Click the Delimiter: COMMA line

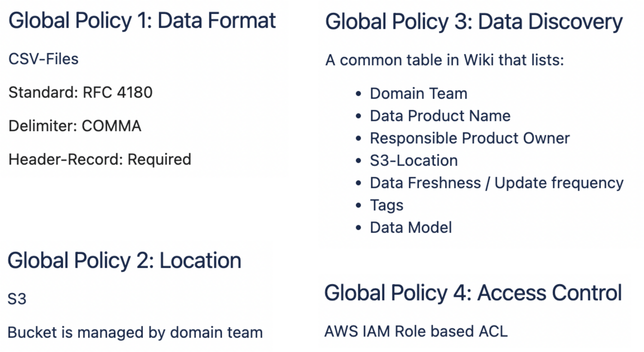75,126
